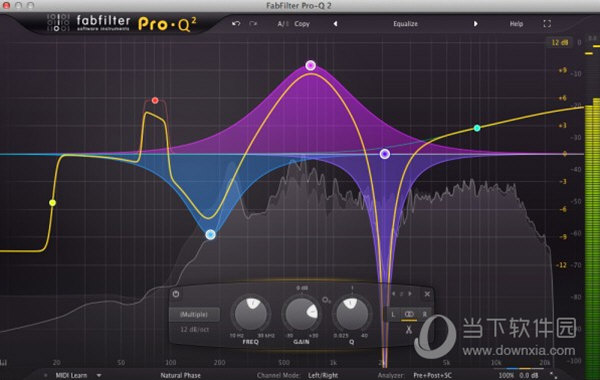Enter full screen mode icon
600x380 pixels.
click(547, 24)
